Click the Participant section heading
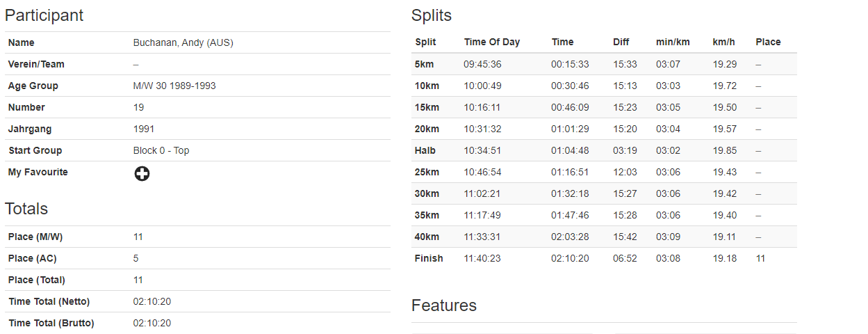This screenshot has width=868, height=334. point(44,15)
